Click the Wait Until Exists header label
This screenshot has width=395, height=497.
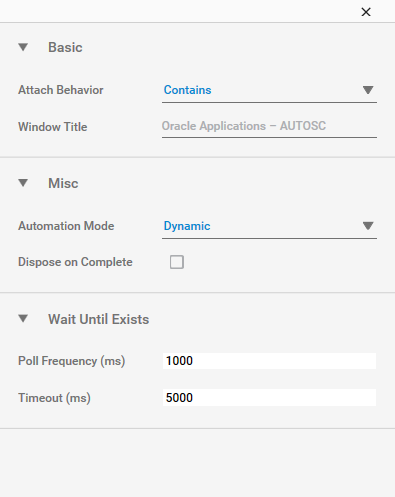(99, 319)
